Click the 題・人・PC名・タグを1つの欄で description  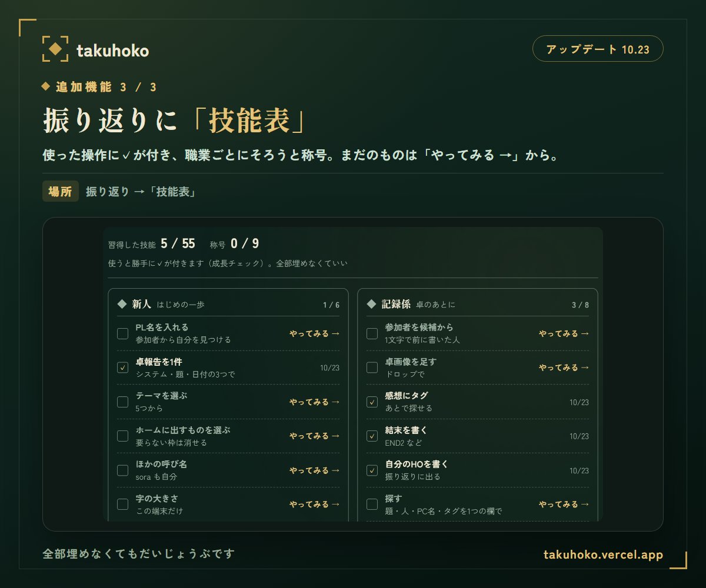click(444, 511)
